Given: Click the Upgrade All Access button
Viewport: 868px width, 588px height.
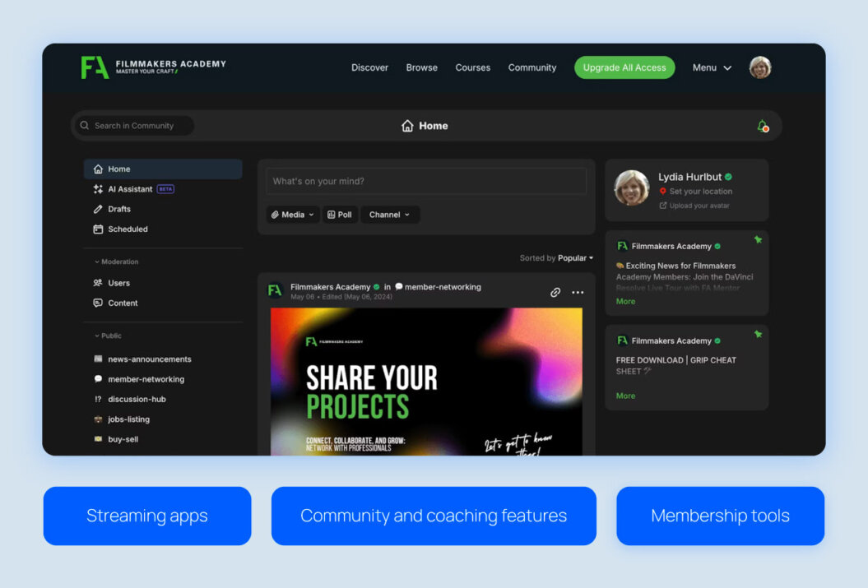Looking at the screenshot, I should click(624, 67).
